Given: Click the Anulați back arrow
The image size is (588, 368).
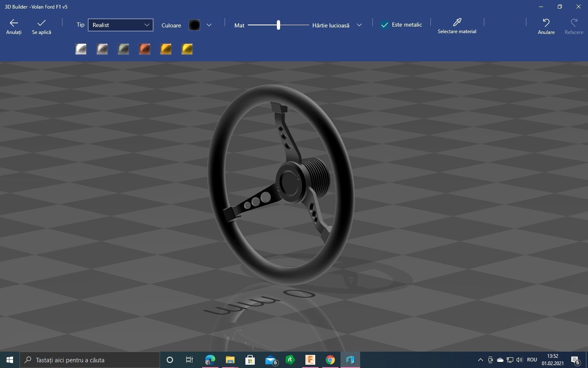Looking at the screenshot, I should [x=14, y=26].
